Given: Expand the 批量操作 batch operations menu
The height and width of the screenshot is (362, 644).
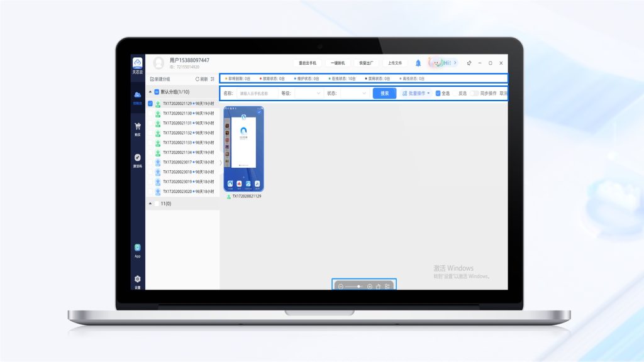Looking at the screenshot, I should click(416, 93).
